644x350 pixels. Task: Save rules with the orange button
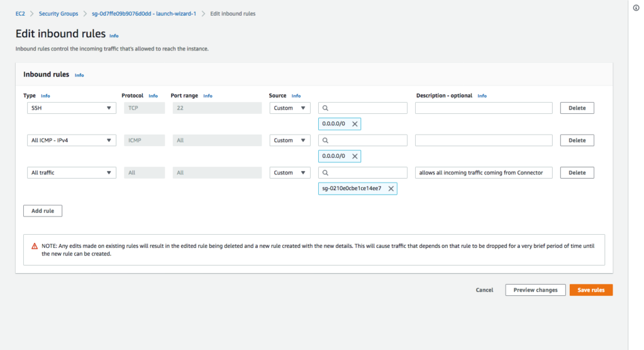coord(591,290)
